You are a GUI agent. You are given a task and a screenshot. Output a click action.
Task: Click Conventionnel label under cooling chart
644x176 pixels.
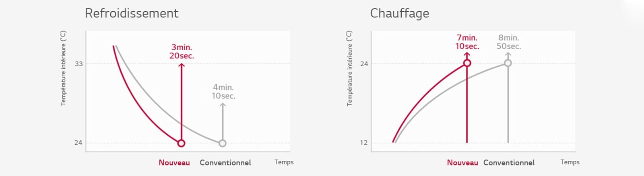(x=225, y=163)
